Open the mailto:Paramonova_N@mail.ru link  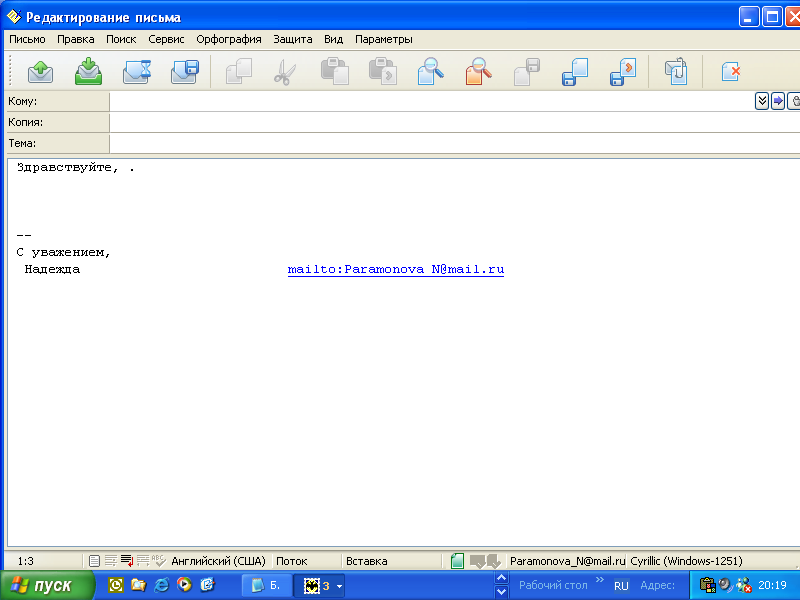[x=395, y=269]
